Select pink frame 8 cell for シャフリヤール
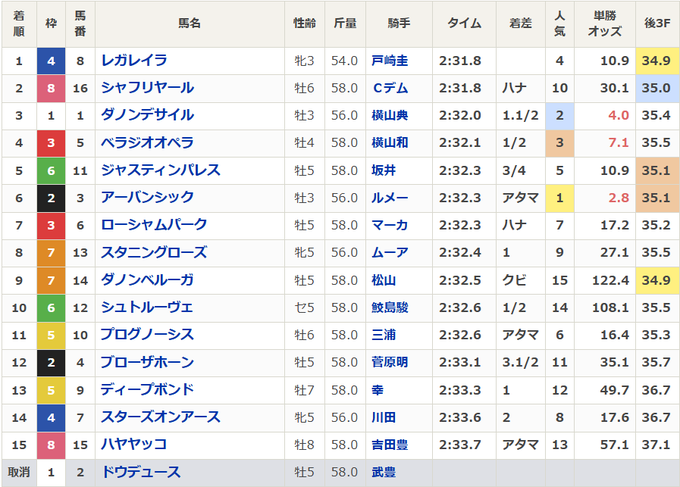680x487 pixels. (51, 88)
